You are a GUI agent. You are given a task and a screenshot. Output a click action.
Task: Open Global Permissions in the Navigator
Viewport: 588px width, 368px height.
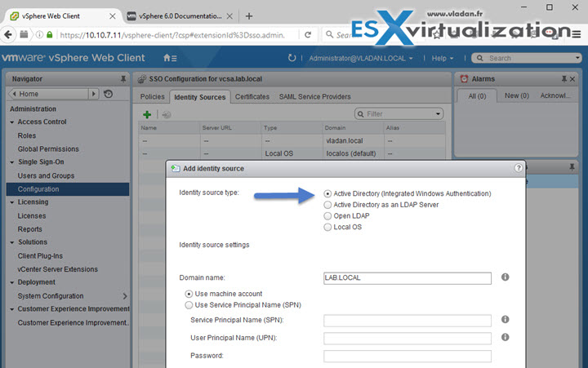tap(48, 149)
